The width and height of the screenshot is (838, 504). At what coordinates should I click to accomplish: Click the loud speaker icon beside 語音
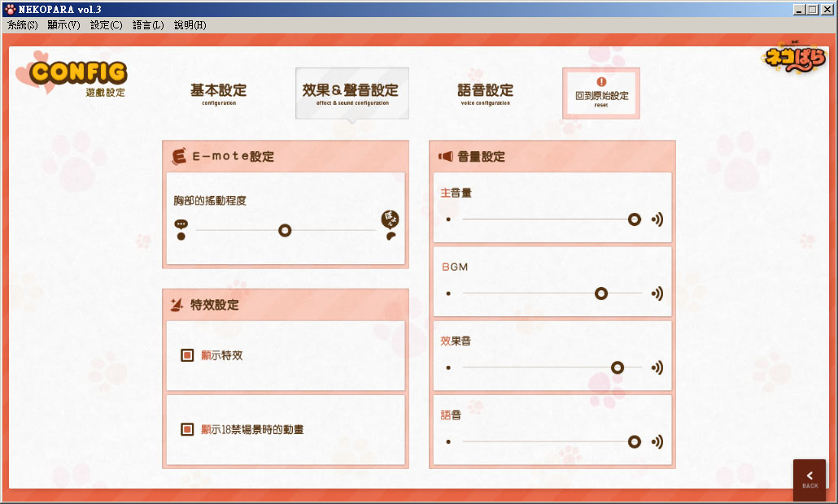(x=657, y=442)
